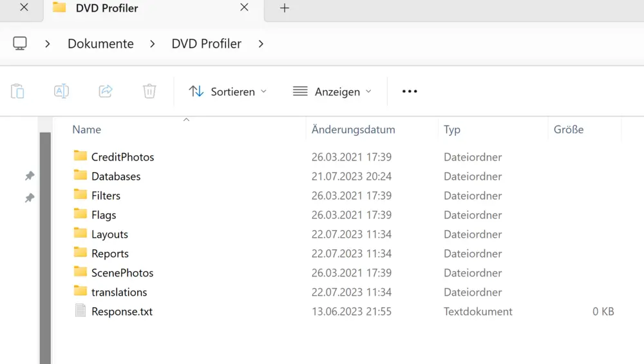Screen dimensions: 644x364
Task: Click date 13.06.2023 21:55 of Response.txt
Action: [351, 311]
